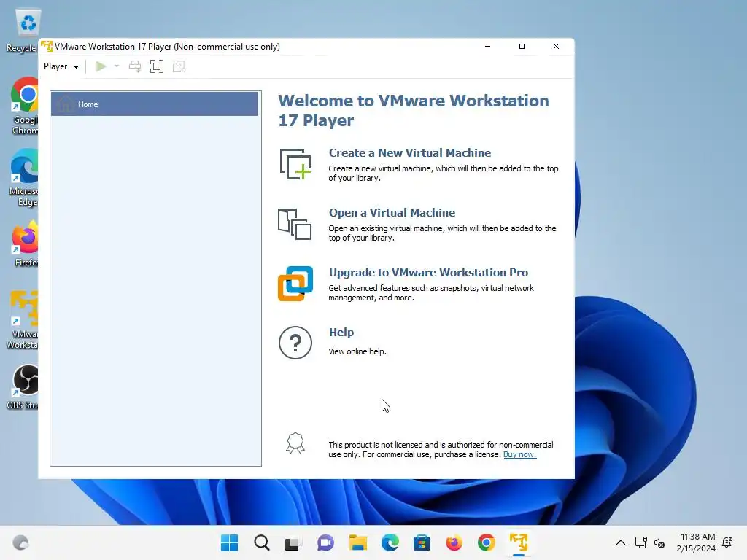Open the weather widget on taskbar
Image resolution: width=747 pixels, height=560 pixels.
pyautogui.click(x=20, y=542)
